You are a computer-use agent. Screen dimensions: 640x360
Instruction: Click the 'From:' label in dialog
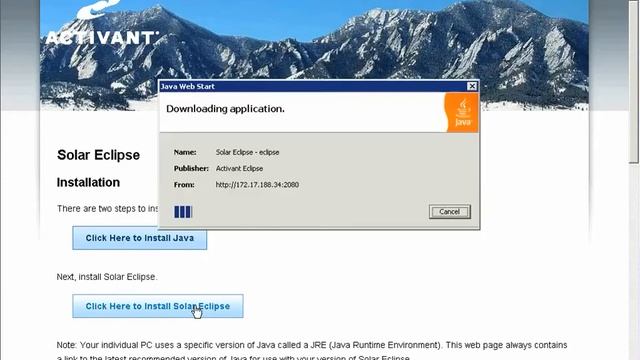184,185
